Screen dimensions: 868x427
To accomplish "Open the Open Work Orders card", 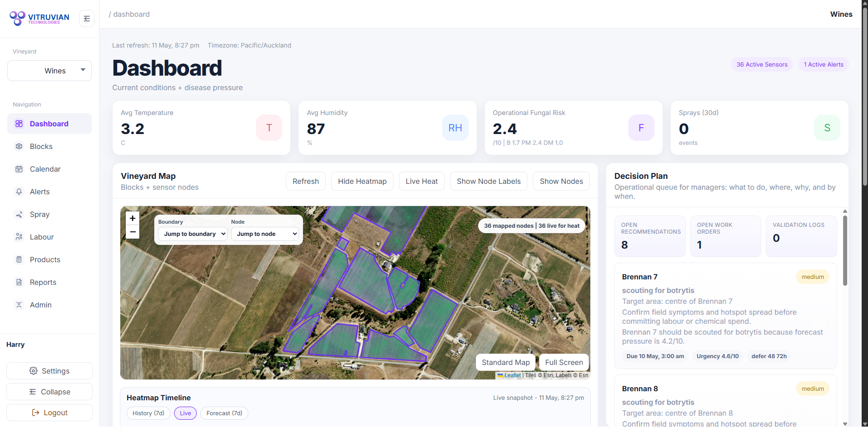I will point(726,236).
